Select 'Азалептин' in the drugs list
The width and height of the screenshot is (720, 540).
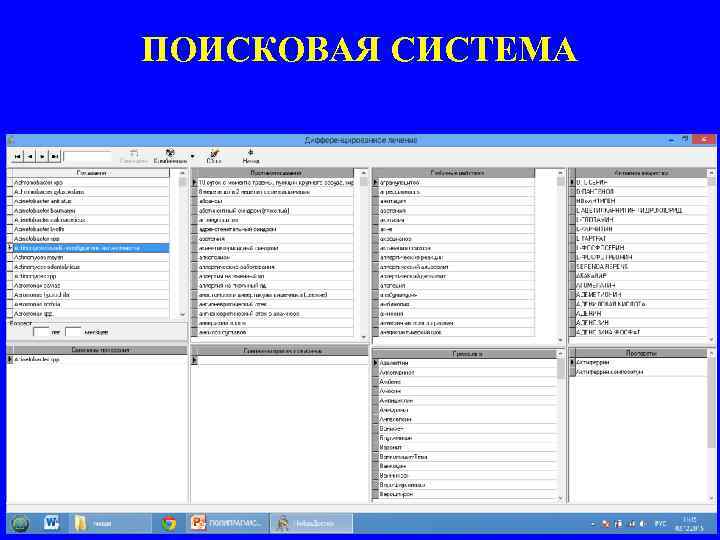[x=467, y=363]
